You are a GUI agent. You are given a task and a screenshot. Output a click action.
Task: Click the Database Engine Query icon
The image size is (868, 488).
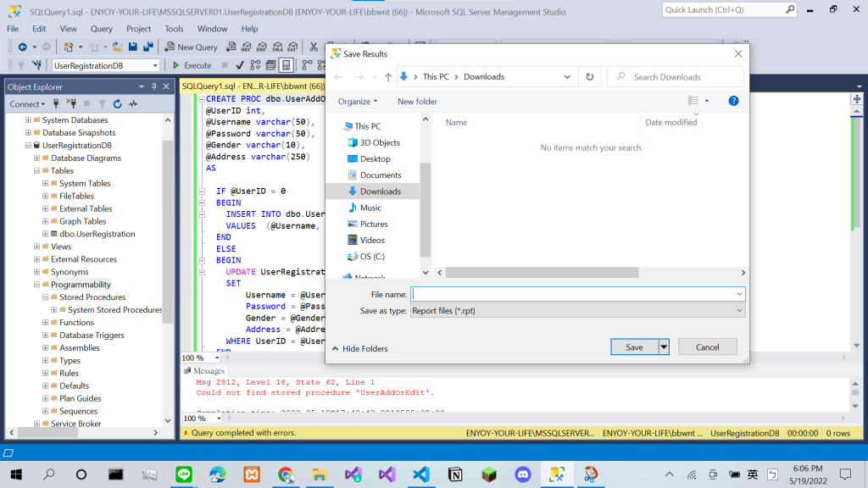[x=231, y=47]
